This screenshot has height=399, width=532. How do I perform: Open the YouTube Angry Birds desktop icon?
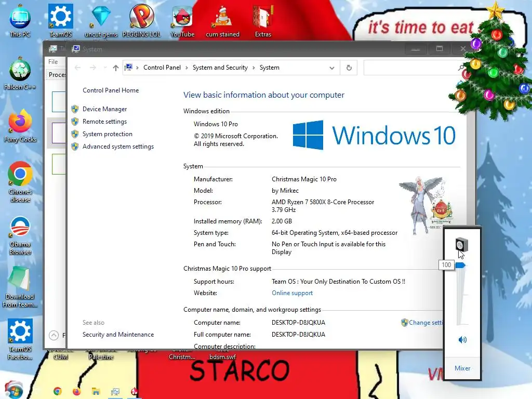pos(182,21)
